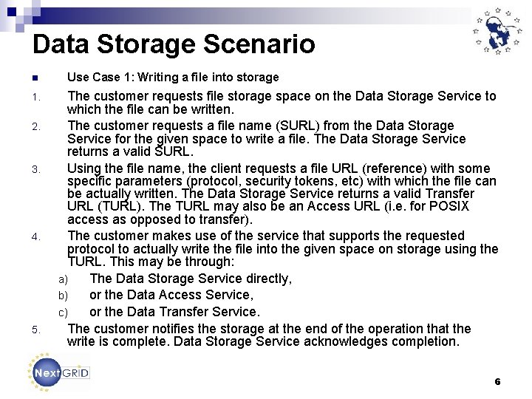Viewport: 532px width, 399px height.
Task: Click "The Data Storage Service directly," text
Action: click(x=191, y=279)
